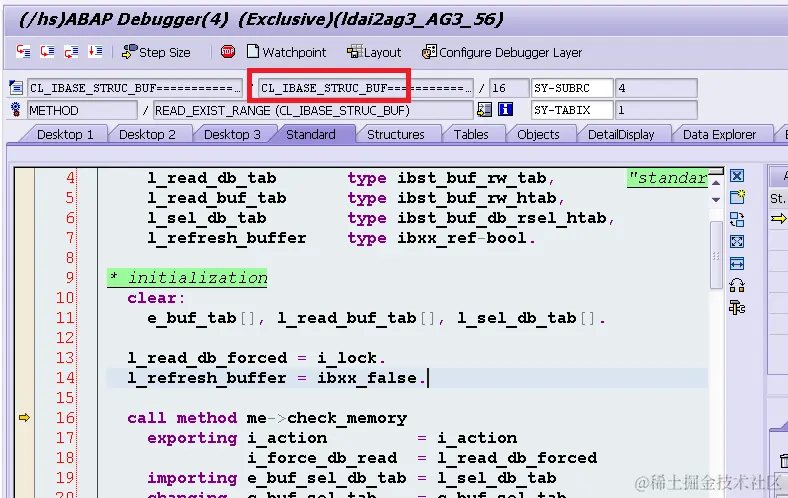This screenshot has width=788, height=498.
Task: Click the 'clear:' keyword on line 10
Action: (156, 298)
